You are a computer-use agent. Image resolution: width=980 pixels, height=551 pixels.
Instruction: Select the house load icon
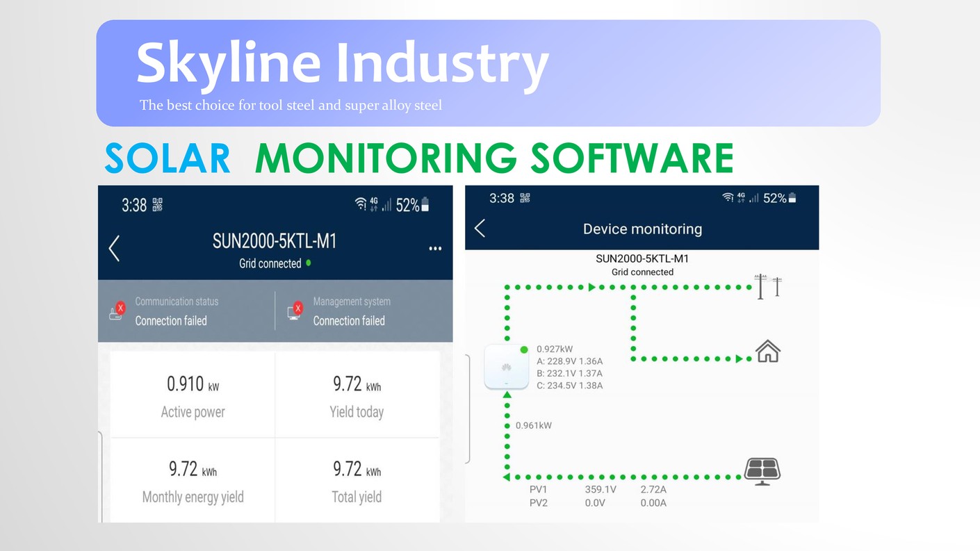pos(768,352)
